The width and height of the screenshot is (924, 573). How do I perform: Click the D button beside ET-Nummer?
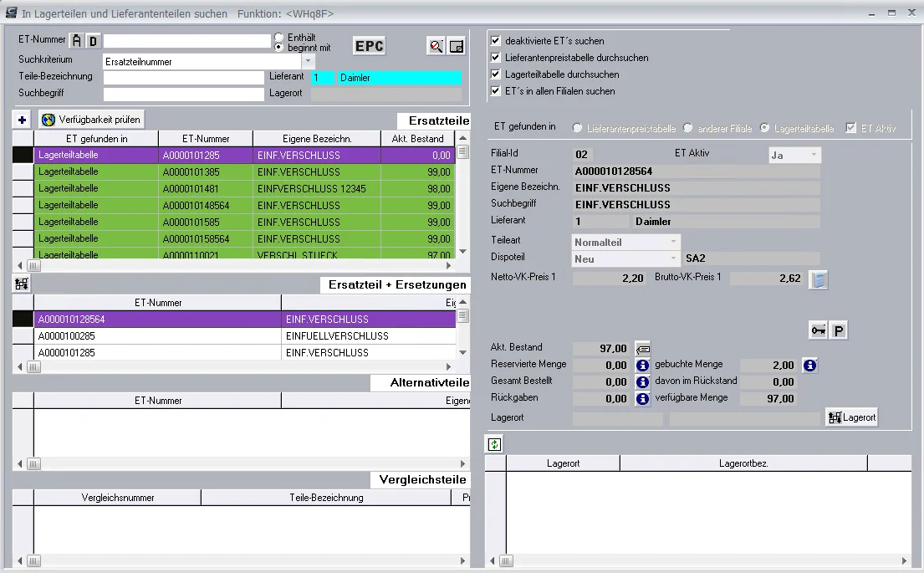(x=93, y=41)
